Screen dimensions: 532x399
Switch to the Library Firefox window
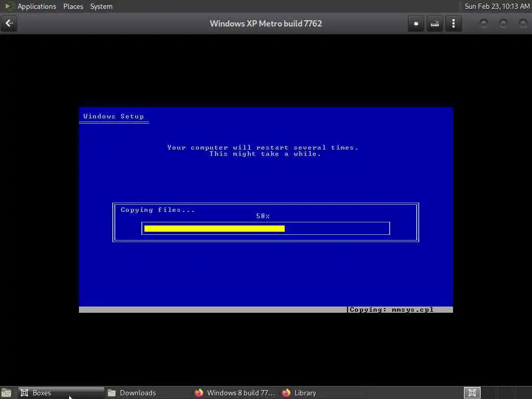[322, 393]
